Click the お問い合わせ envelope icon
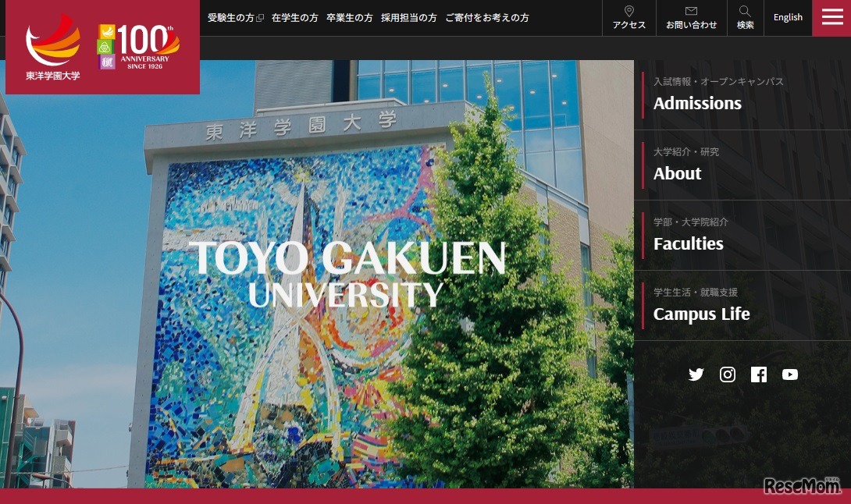Screen dimensions: 851x504 coord(690,11)
